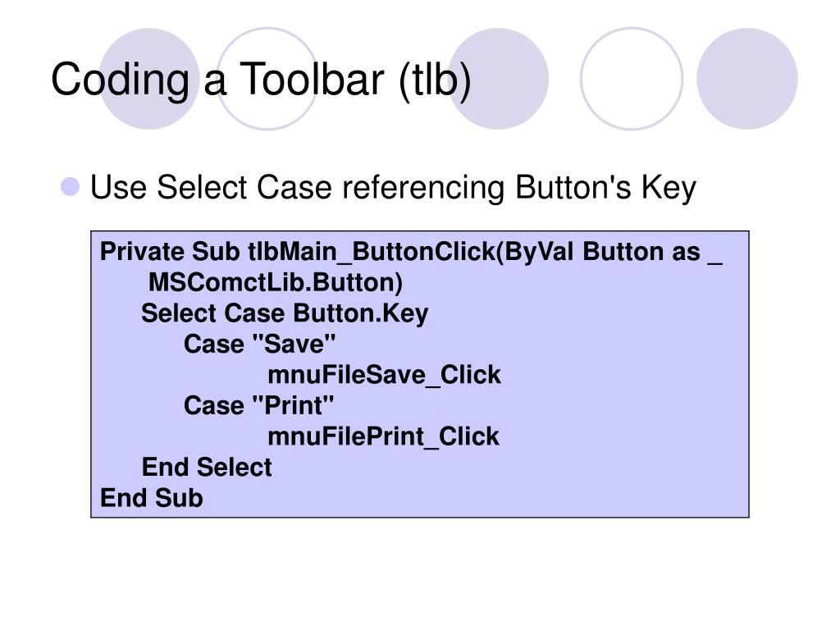Click the first filled lavender circle decoration
The width and height of the screenshot is (840, 630).
click(x=149, y=79)
